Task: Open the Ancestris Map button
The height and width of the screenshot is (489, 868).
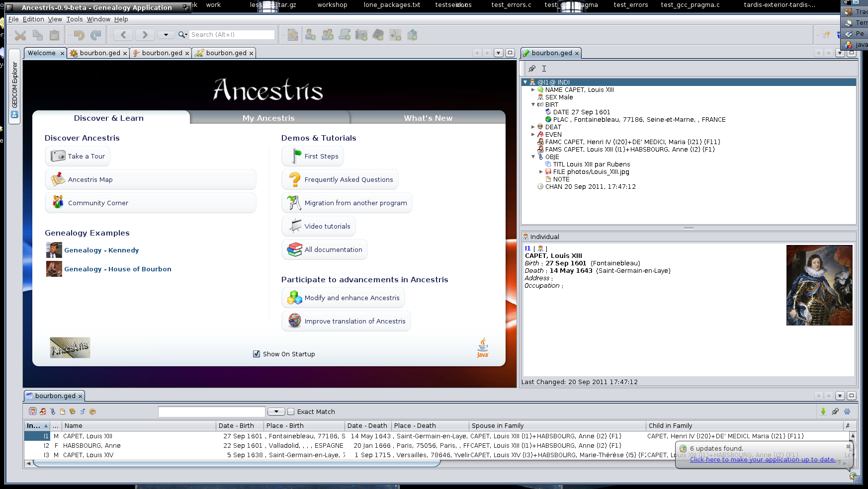Action: [151, 179]
